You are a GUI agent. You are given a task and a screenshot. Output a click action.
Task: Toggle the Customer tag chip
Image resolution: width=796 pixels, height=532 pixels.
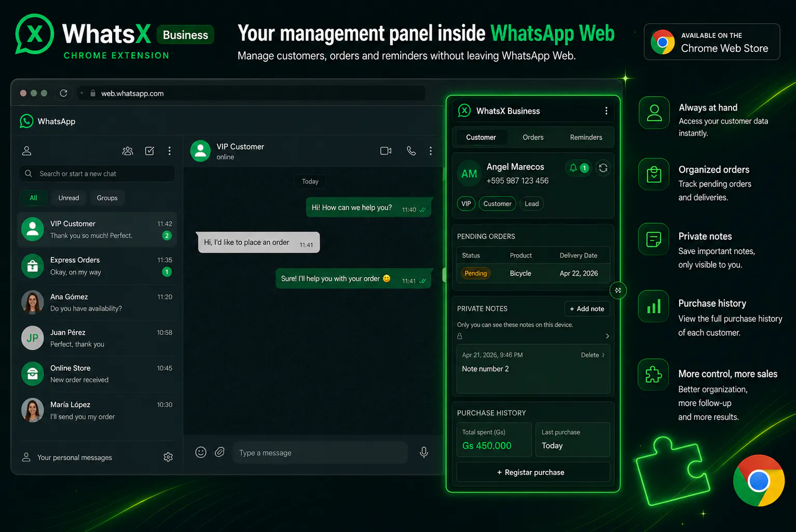click(497, 204)
